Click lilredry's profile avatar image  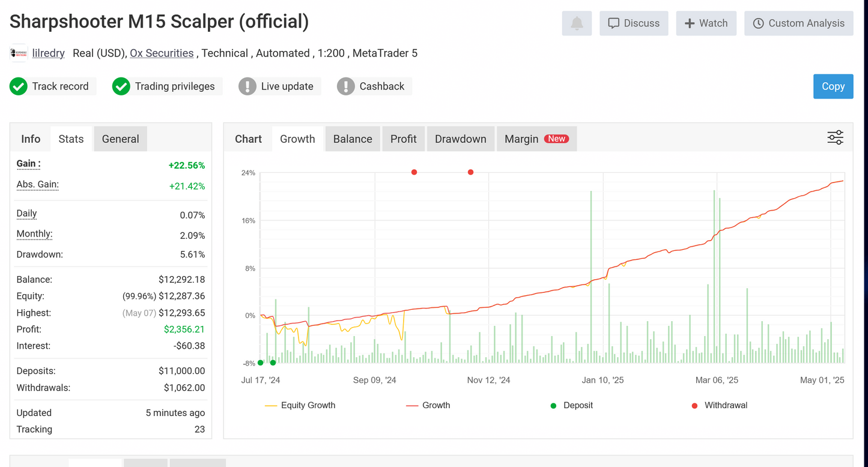click(x=19, y=53)
